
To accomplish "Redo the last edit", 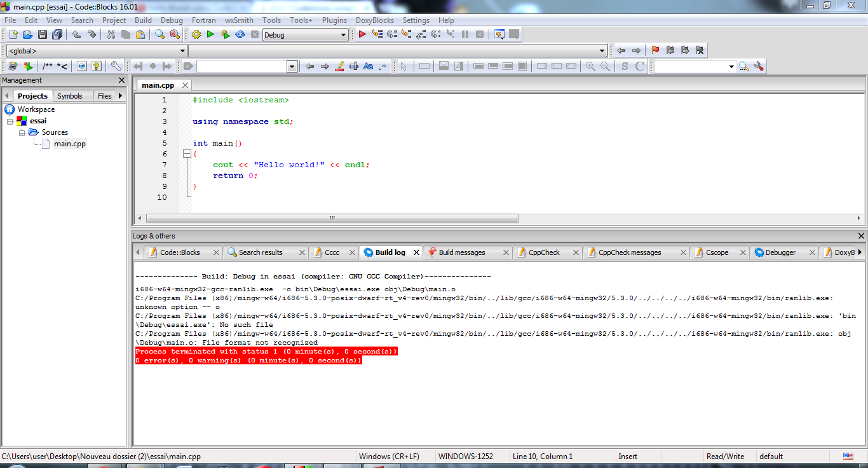I will pyautogui.click(x=92, y=34).
